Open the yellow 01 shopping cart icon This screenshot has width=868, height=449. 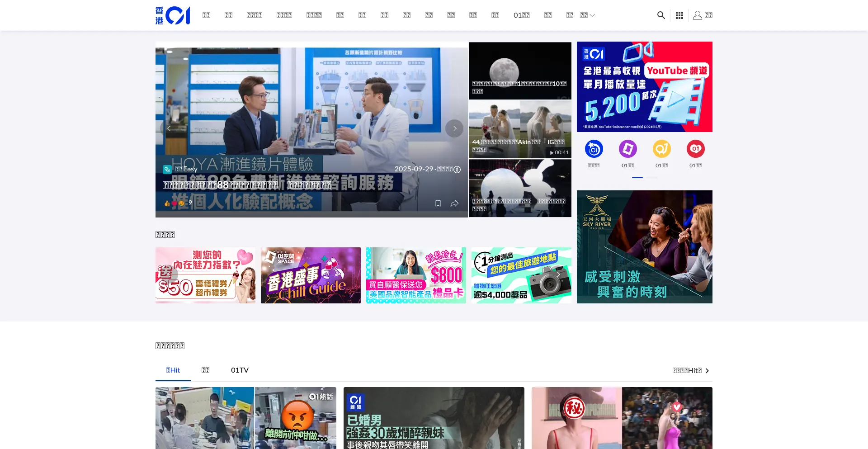661,149
